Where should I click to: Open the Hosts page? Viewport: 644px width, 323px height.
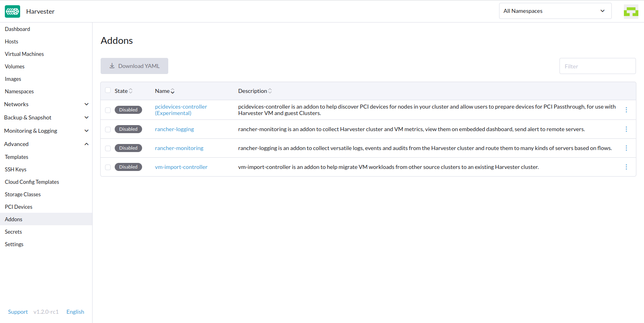(x=11, y=41)
